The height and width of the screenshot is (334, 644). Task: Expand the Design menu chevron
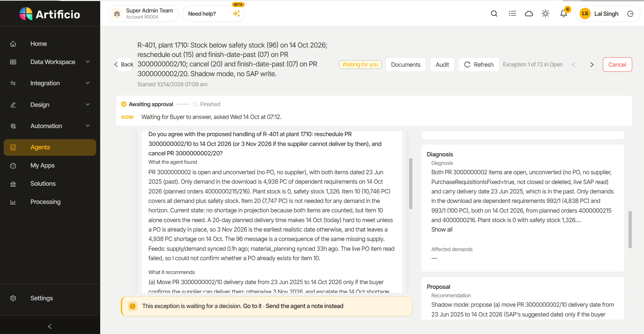[88, 105]
